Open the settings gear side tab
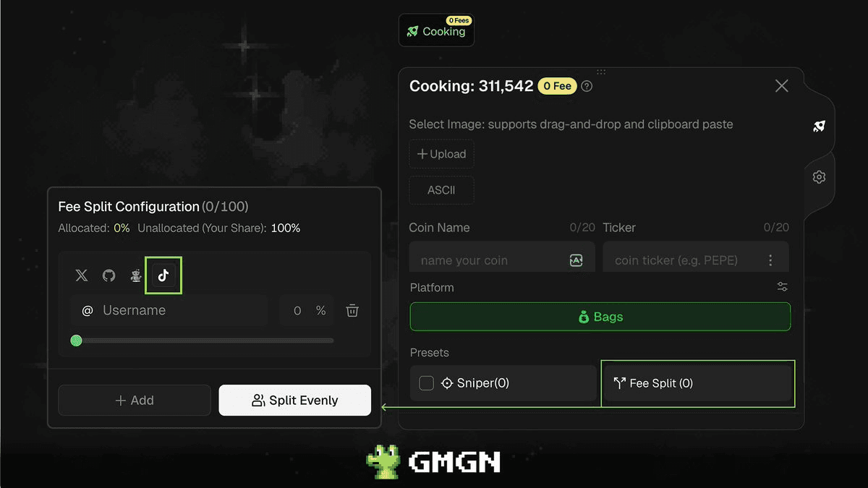 pyautogui.click(x=819, y=177)
